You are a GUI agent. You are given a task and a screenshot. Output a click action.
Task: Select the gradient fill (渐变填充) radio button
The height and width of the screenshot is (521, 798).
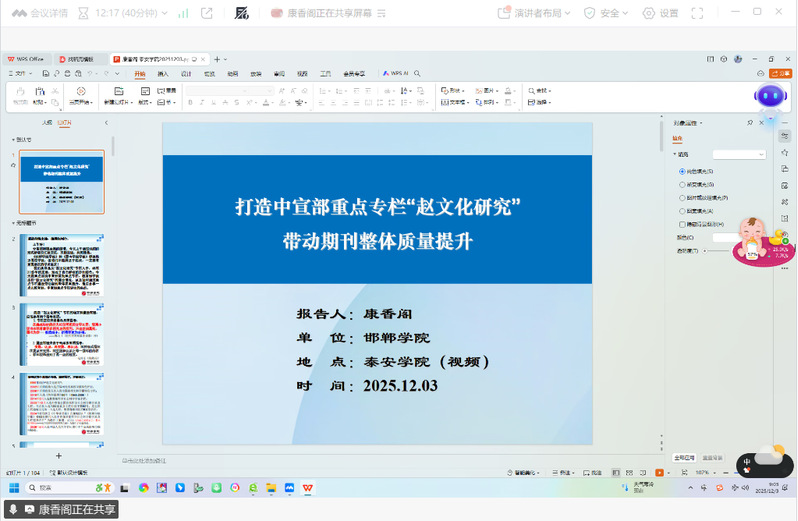click(x=682, y=184)
